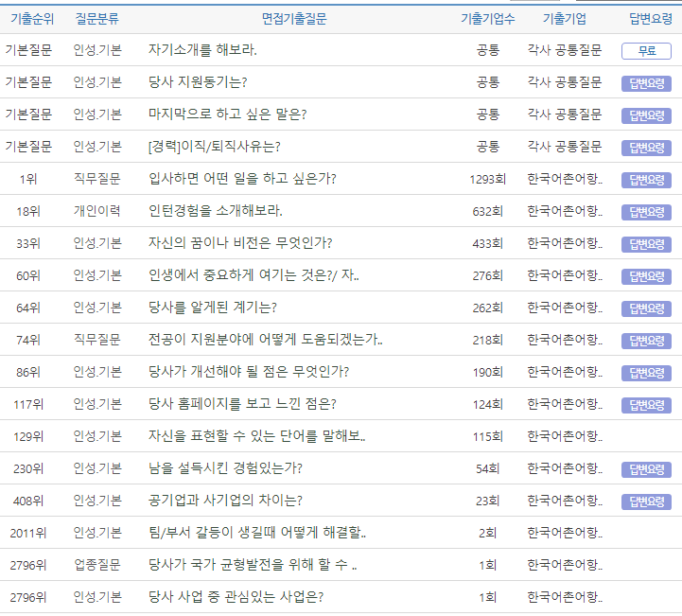Image resolution: width=682 pixels, height=616 pixels.
Task: Click the 기출기업수 column header
Action: 487,19
